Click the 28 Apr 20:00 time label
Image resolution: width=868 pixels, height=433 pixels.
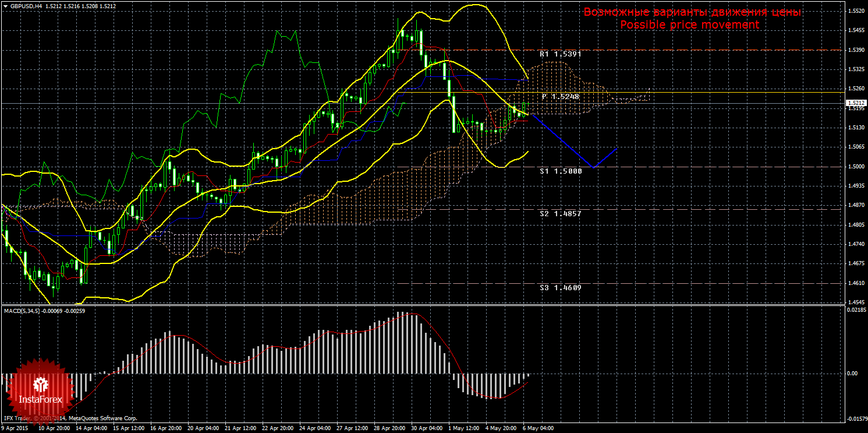click(388, 428)
